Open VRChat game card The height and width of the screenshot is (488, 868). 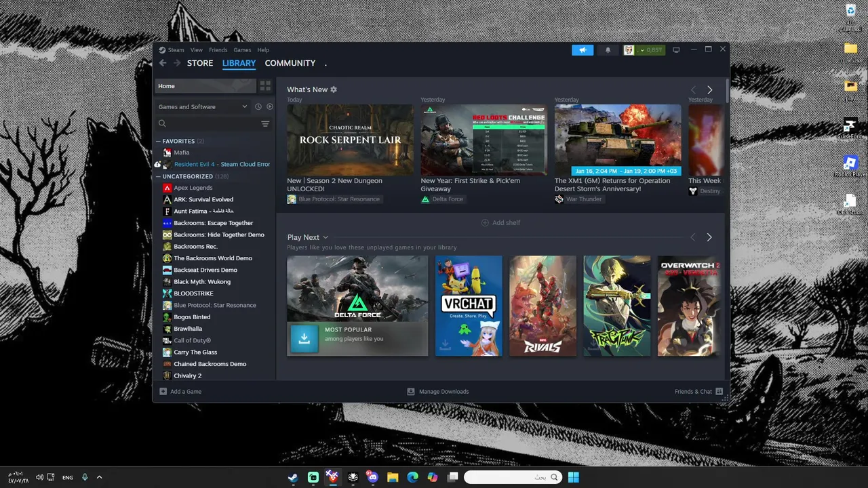(x=469, y=306)
